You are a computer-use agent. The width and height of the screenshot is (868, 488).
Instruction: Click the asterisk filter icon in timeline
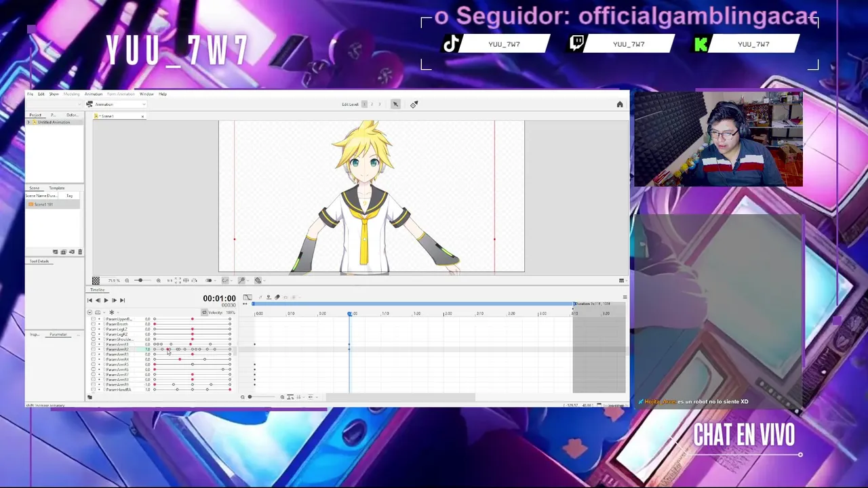(x=112, y=312)
